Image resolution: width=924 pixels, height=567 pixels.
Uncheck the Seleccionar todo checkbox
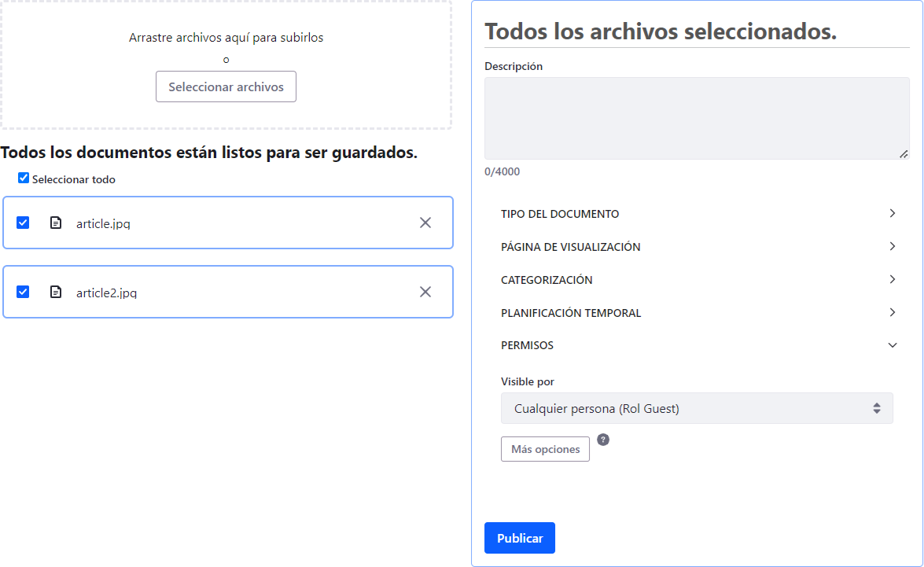(24, 178)
